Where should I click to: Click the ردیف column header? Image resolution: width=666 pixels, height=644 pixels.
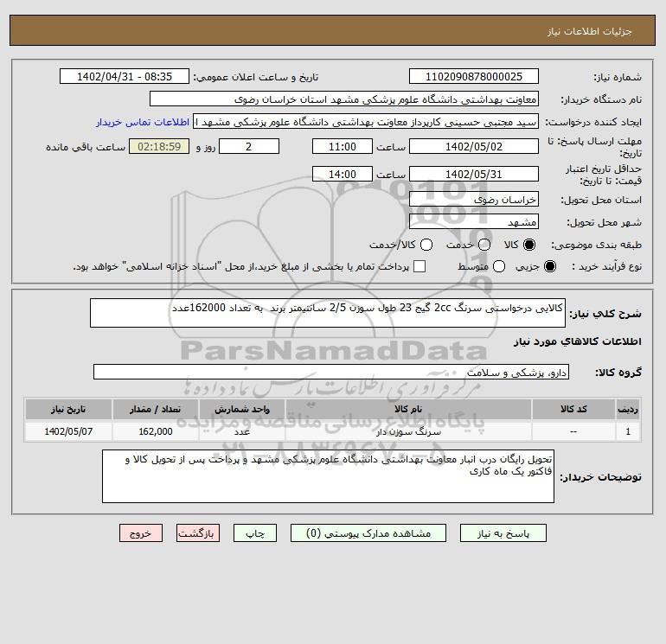[x=628, y=409]
